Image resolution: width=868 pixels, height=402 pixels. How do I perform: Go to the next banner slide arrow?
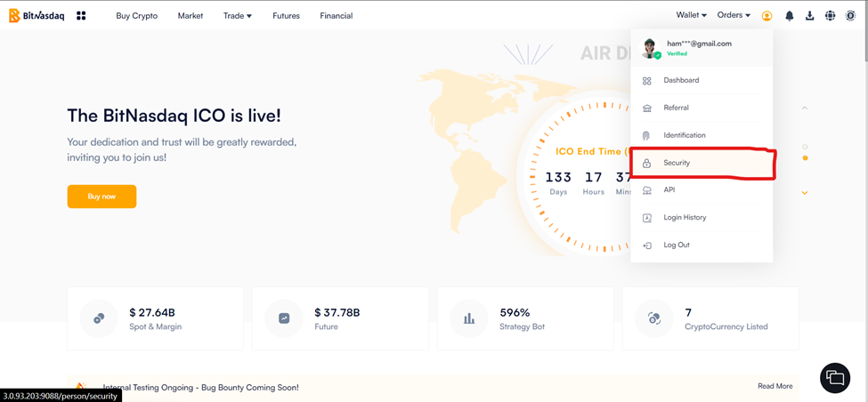pyautogui.click(x=805, y=193)
